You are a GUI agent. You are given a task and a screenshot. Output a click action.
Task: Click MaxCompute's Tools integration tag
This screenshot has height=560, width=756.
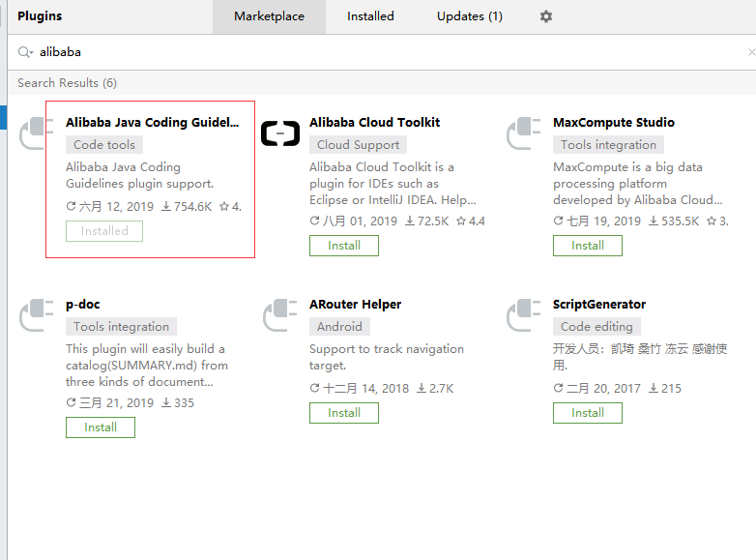(x=608, y=145)
